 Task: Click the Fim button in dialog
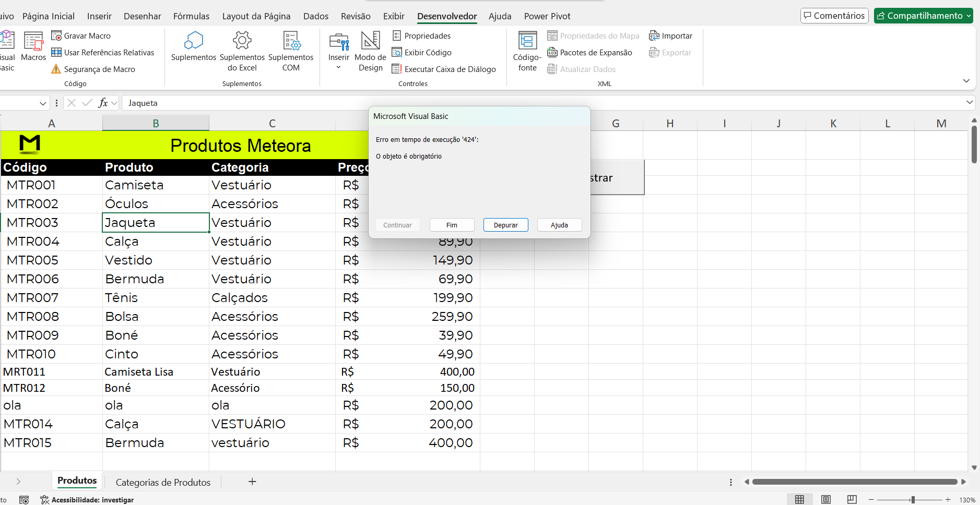[452, 225]
